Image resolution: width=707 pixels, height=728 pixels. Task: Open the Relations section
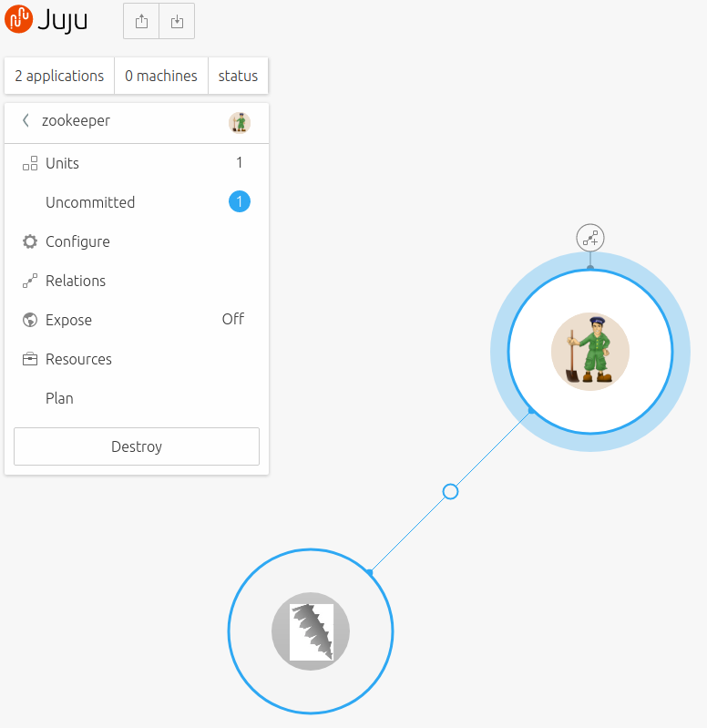click(x=76, y=282)
